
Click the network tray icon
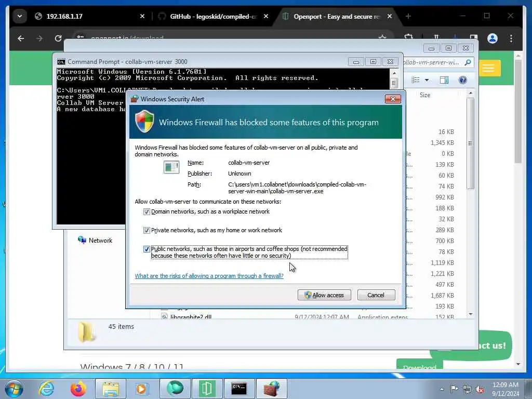click(467, 390)
